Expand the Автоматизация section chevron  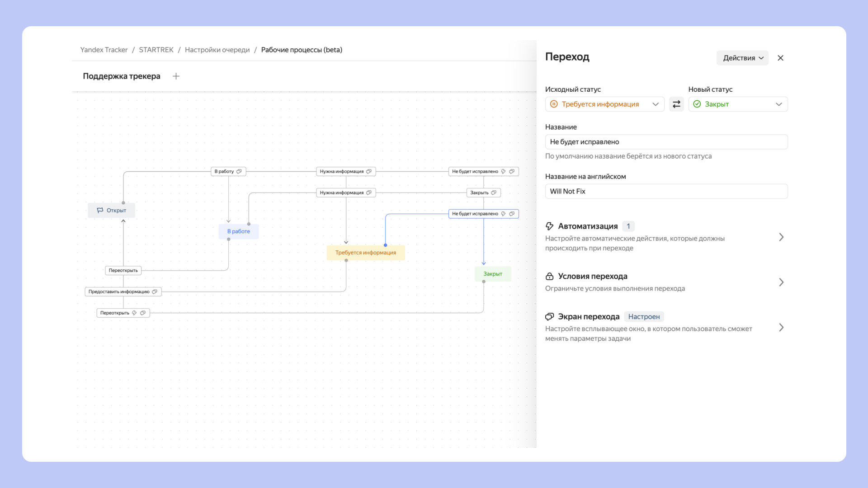click(x=781, y=237)
